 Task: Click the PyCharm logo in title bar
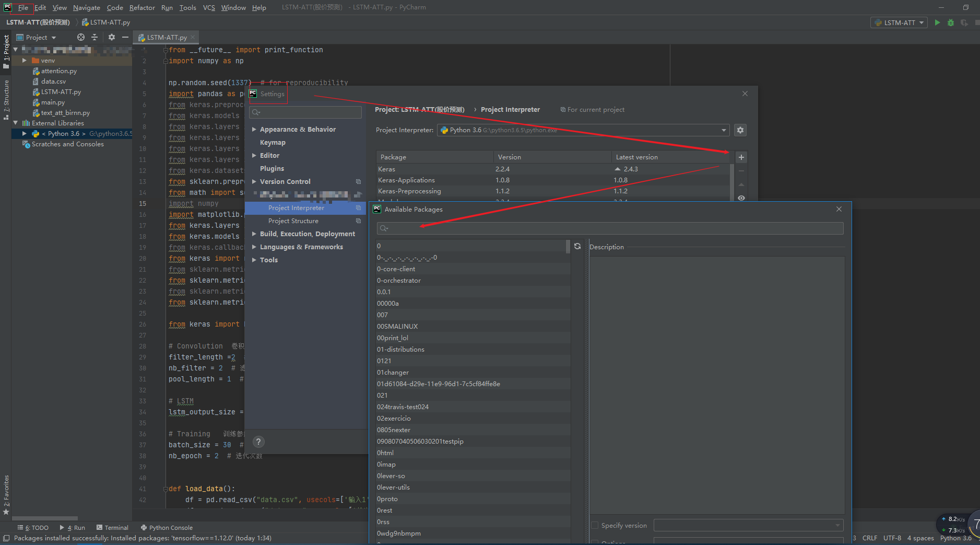pos(7,7)
